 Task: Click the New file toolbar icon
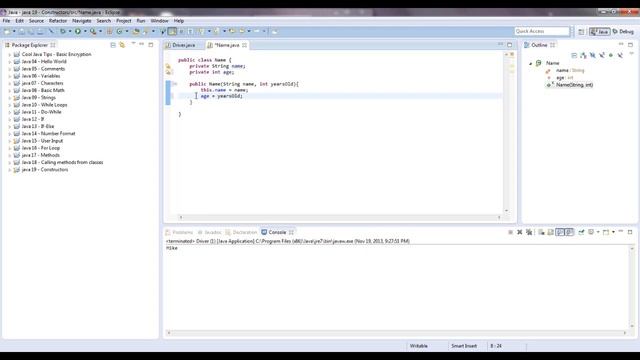pos(7,31)
